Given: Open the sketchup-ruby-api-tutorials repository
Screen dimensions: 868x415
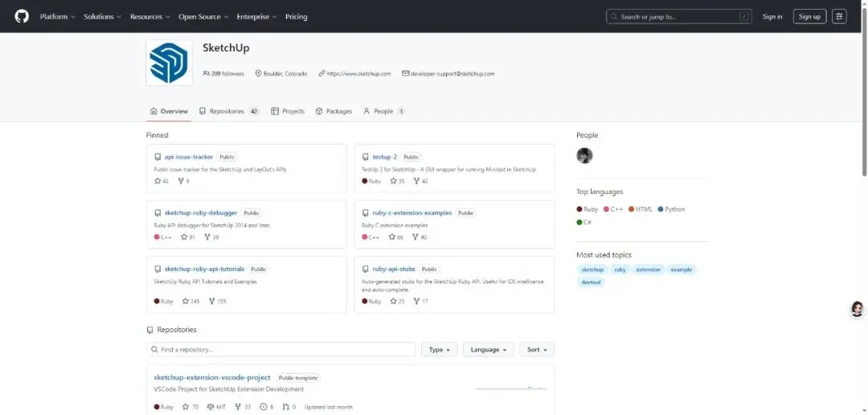Looking at the screenshot, I should 204,269.
